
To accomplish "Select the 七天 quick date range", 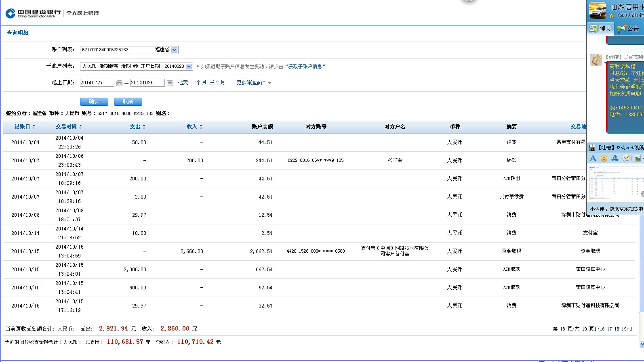I will click(183, 83).
